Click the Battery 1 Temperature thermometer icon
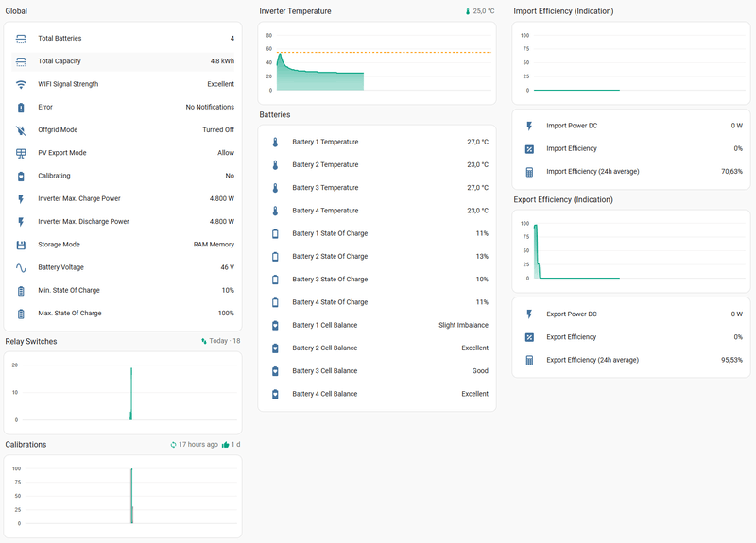The image size is (756, 543). pyautogui.click(x=275, y=143)
